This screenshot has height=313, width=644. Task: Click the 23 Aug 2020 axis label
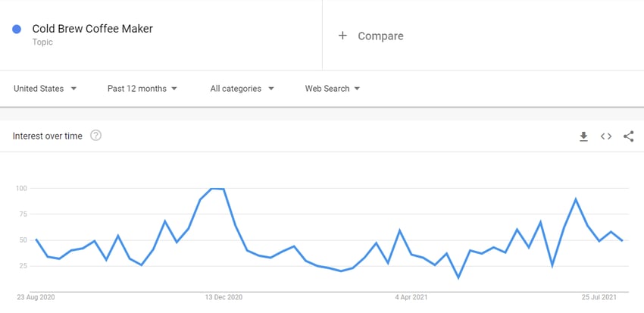36,297
